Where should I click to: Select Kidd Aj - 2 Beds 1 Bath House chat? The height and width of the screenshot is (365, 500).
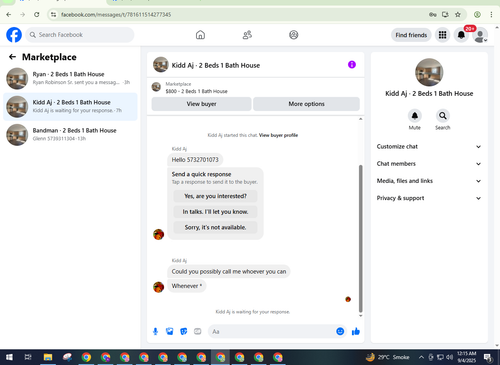tap(70, 107)
